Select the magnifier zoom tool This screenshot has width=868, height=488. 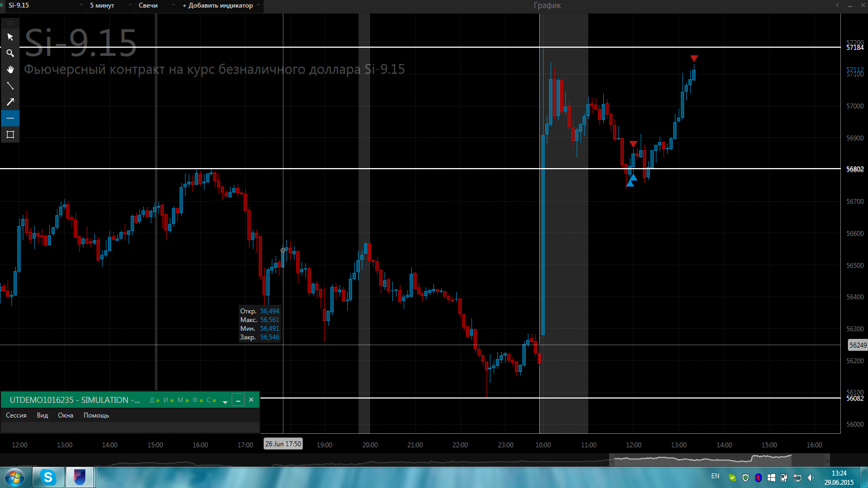[10, 53]
